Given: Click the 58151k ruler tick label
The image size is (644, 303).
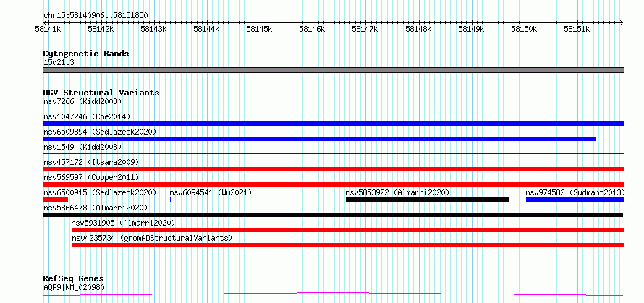Looking at the screenshot, I should pyautogui.click(x=577, y=29).
